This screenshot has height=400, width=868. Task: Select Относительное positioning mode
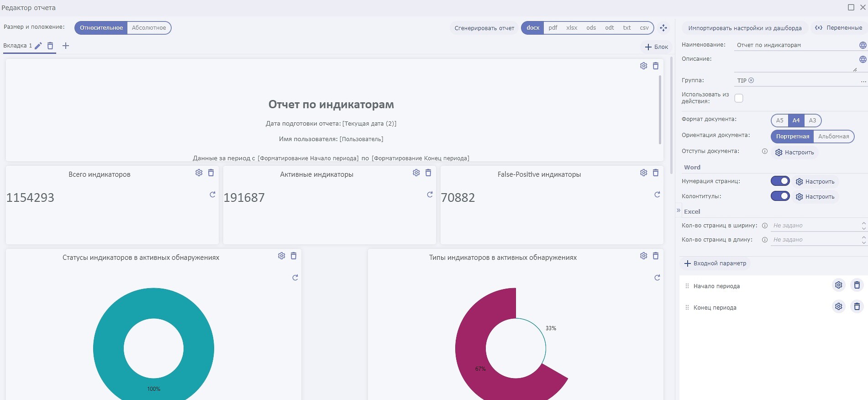coord(101,28)
